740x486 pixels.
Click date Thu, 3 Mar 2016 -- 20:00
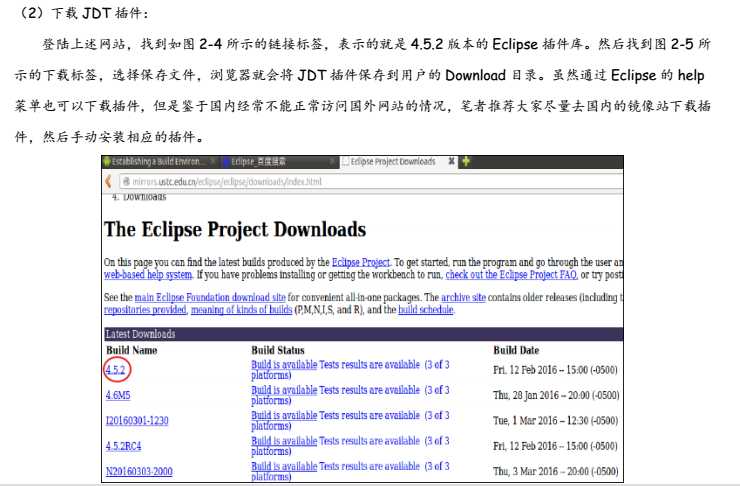(556, 471)
